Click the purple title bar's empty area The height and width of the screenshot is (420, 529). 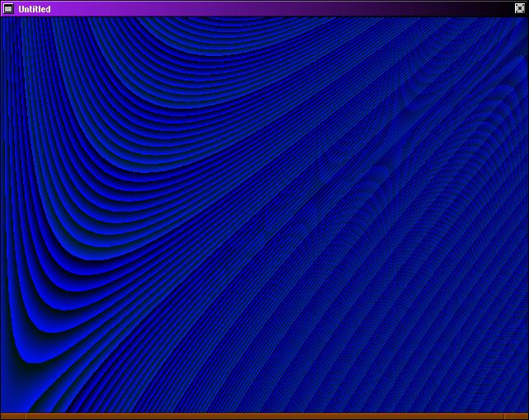247,8
